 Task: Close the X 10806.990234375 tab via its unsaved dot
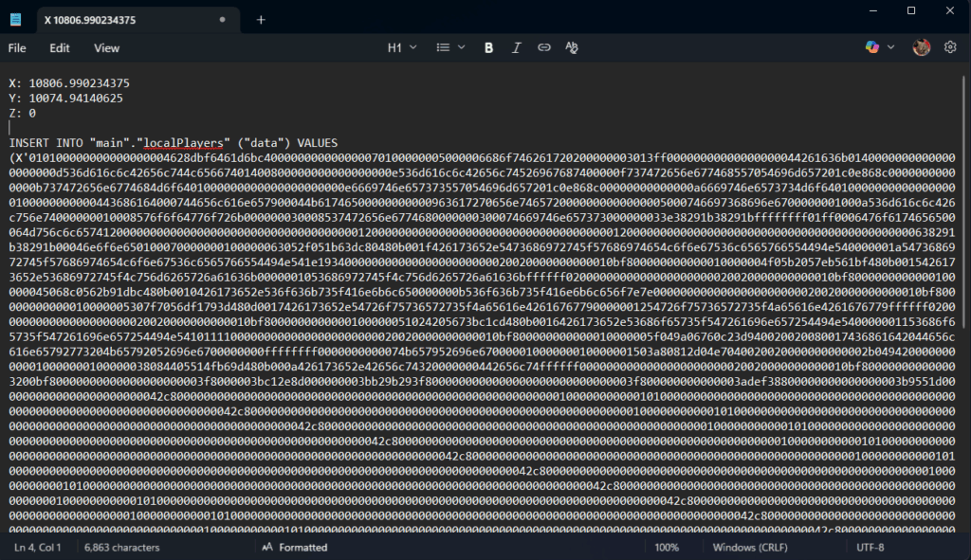[222, 19]
